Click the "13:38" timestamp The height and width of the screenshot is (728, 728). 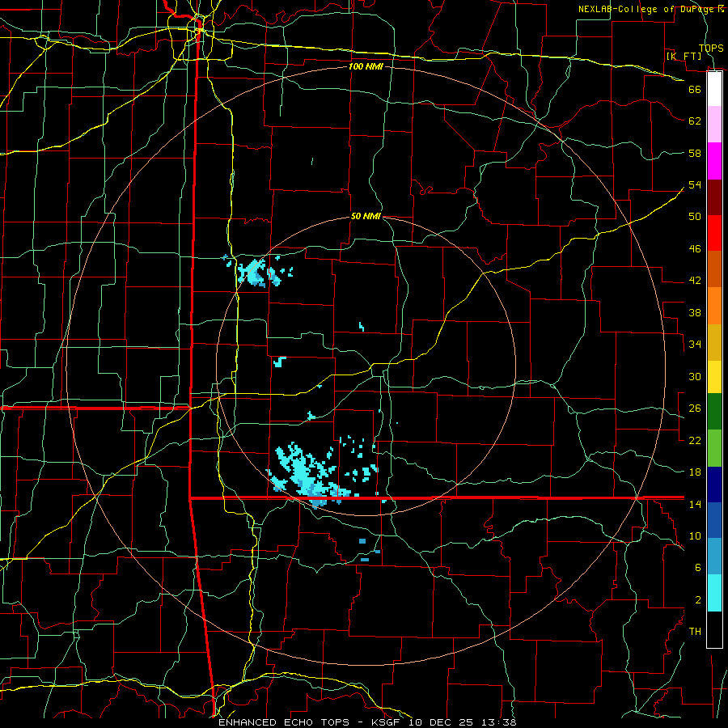[499, 722]
